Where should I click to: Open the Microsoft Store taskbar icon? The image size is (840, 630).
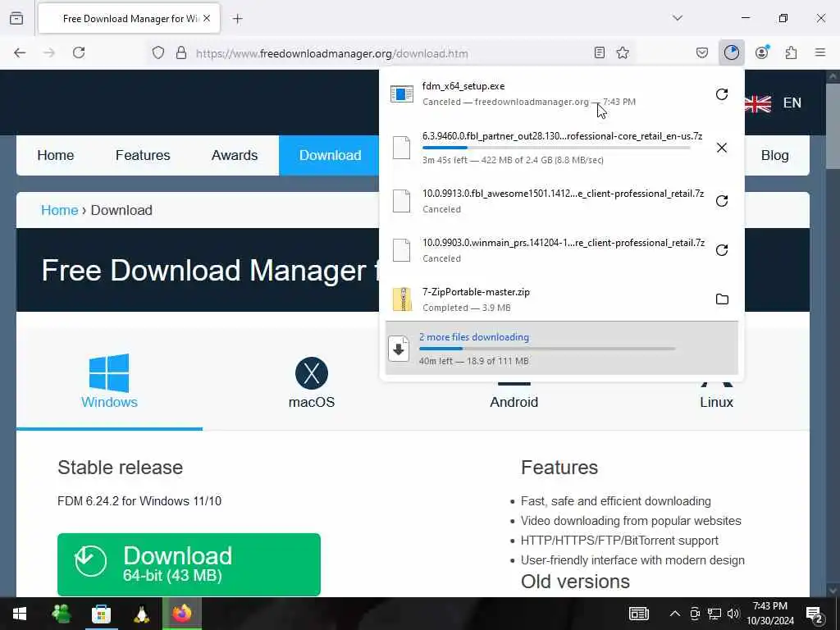101,614
